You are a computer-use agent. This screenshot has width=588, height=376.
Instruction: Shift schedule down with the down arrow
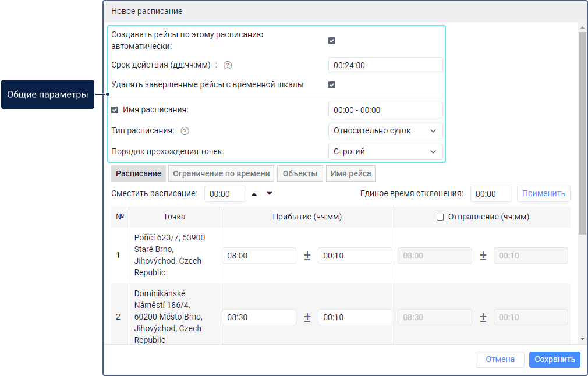269,194
